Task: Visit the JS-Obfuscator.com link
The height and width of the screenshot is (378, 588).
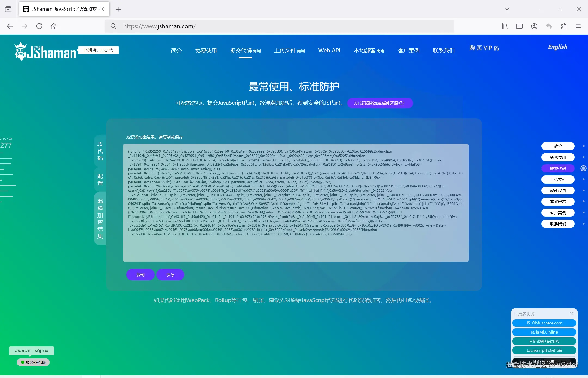Action: click(544, 323)
